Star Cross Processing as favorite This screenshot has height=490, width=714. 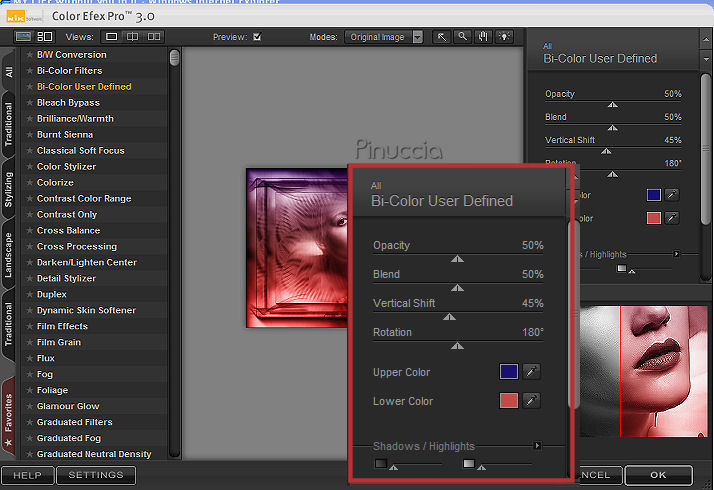(30, 246)
